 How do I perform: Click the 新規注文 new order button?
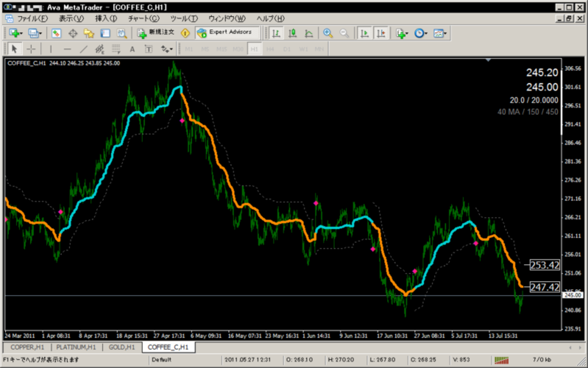(x=156, y=33)
